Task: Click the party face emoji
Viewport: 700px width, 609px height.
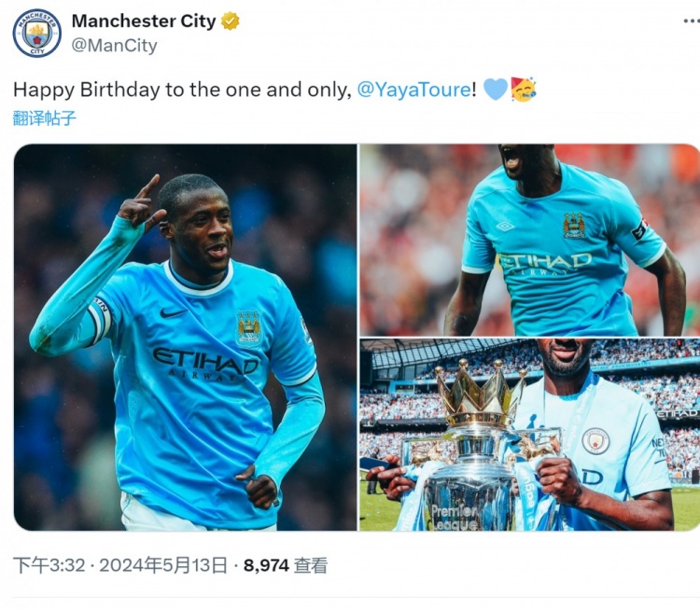Action: (524, 90)
